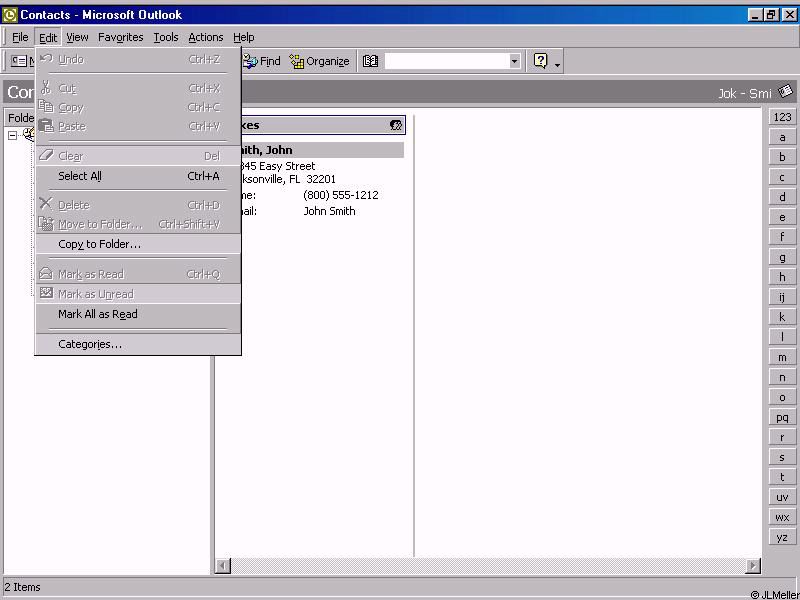
Task: Choose Copy to Folder in Edit menu
Action: pyautogui.click(x=138, y=244)
